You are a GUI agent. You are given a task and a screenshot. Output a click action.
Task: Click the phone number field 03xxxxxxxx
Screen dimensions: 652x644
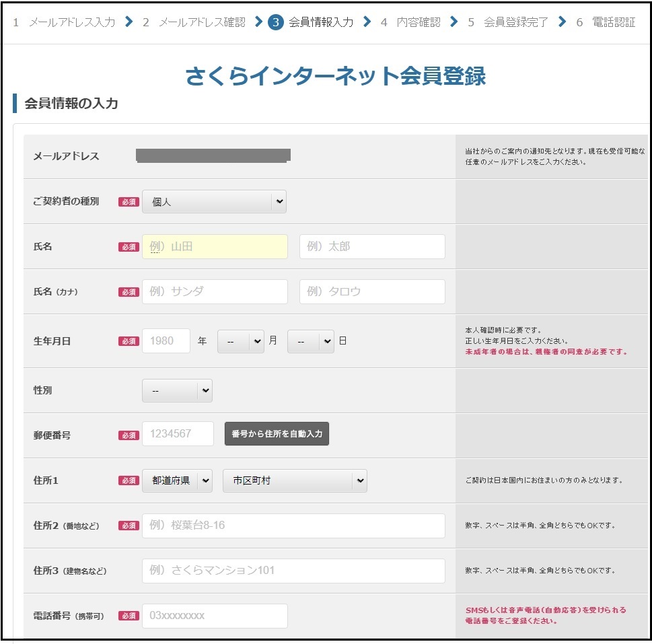click(215, 616)
